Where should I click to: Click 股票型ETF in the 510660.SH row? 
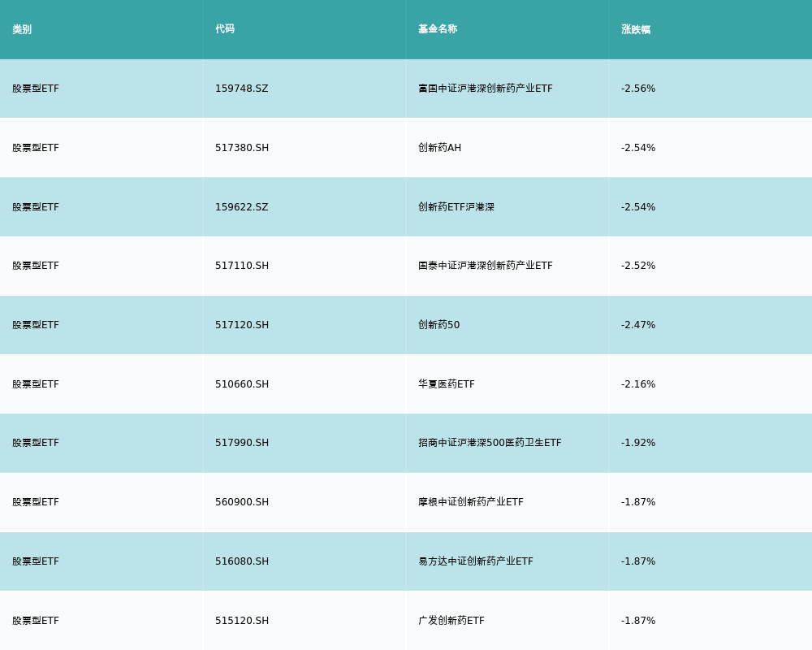(36, 384)
